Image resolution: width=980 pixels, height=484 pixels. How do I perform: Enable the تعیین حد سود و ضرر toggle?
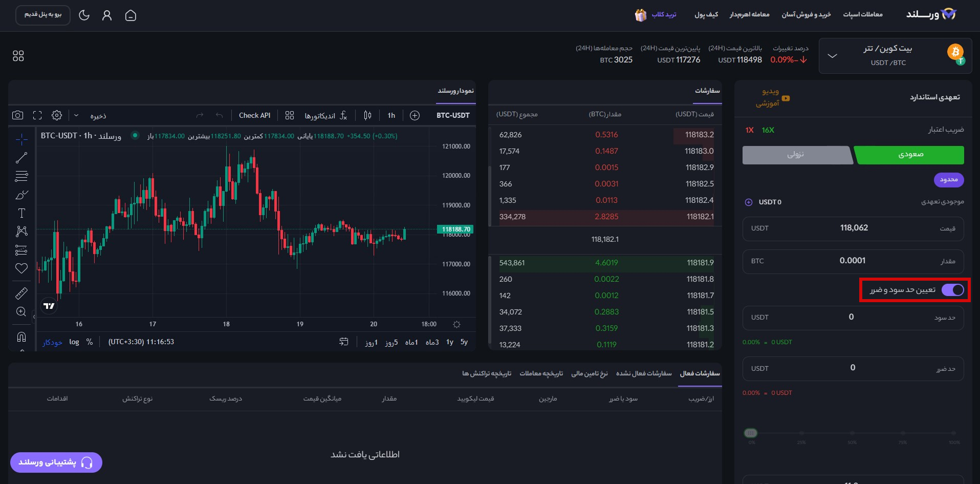coord(953,290)
